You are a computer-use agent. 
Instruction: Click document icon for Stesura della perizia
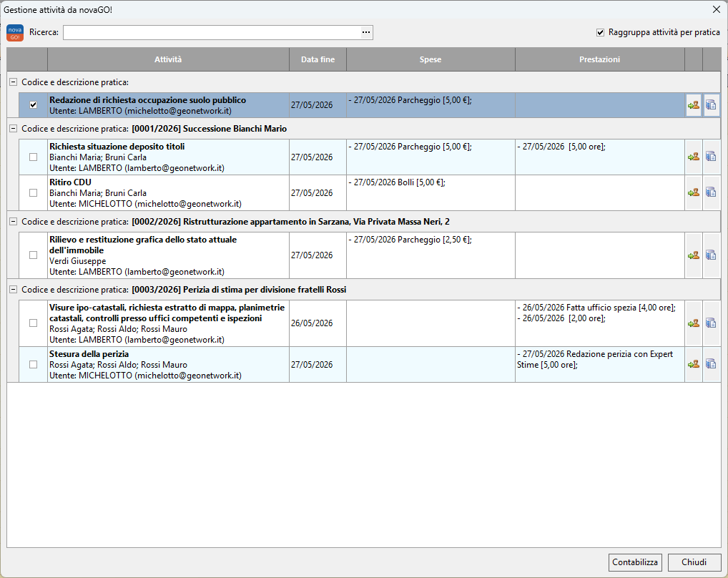click(711, 364)
